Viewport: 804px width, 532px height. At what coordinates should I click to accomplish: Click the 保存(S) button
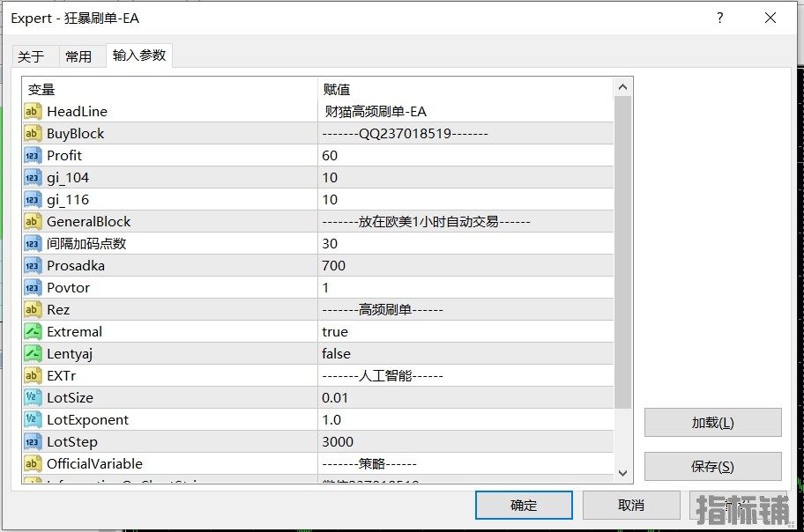712,467
